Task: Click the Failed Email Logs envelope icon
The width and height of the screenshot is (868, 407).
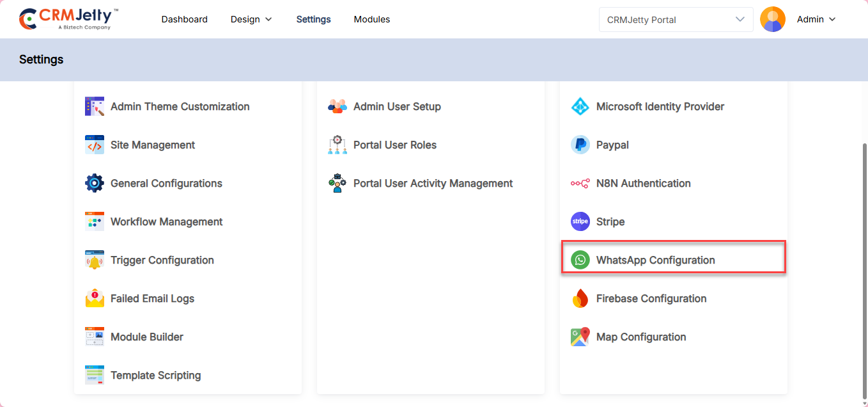Action: coord(95,298)
